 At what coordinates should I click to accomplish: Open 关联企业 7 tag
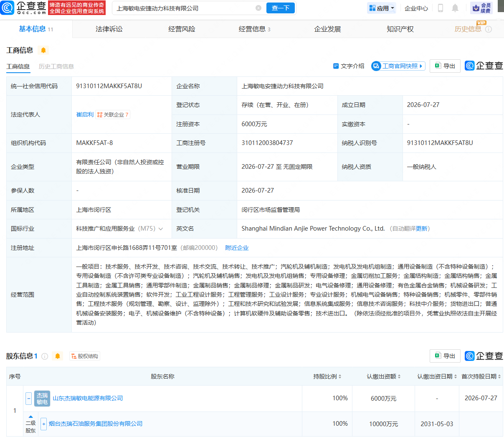[x=113, y=114]
